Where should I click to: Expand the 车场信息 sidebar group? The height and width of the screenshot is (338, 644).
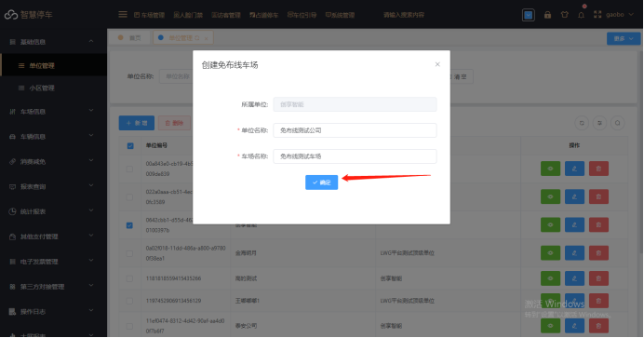tap(53, 112)
